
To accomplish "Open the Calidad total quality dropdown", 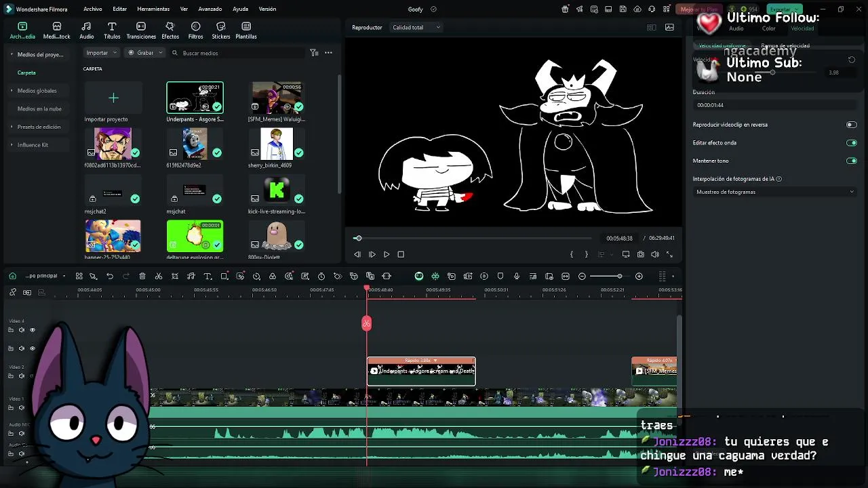I will point(416,28).
